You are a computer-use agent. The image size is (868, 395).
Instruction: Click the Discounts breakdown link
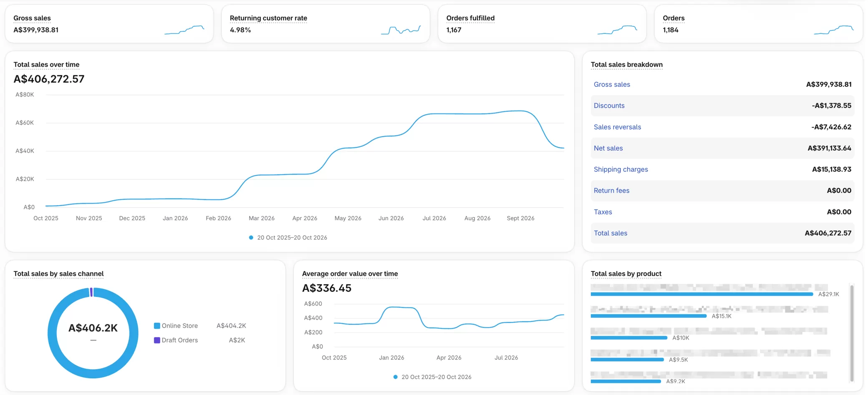tap(609, 106)
